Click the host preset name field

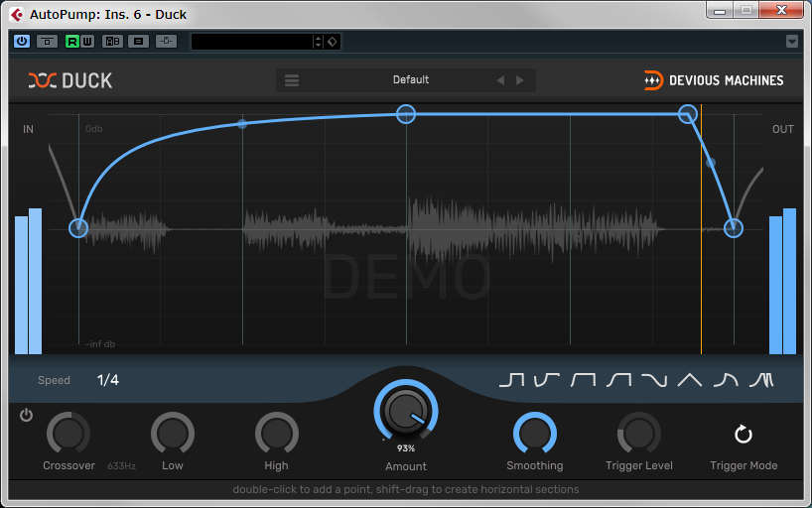point(252,42)
